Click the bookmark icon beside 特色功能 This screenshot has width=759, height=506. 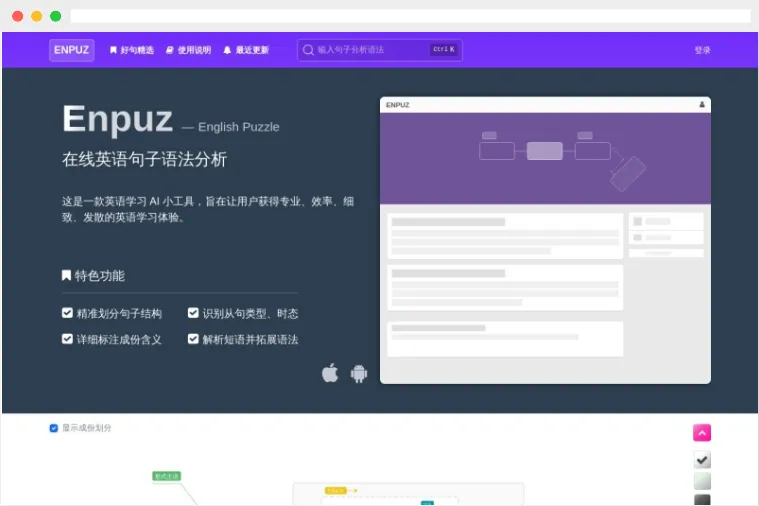66,276
